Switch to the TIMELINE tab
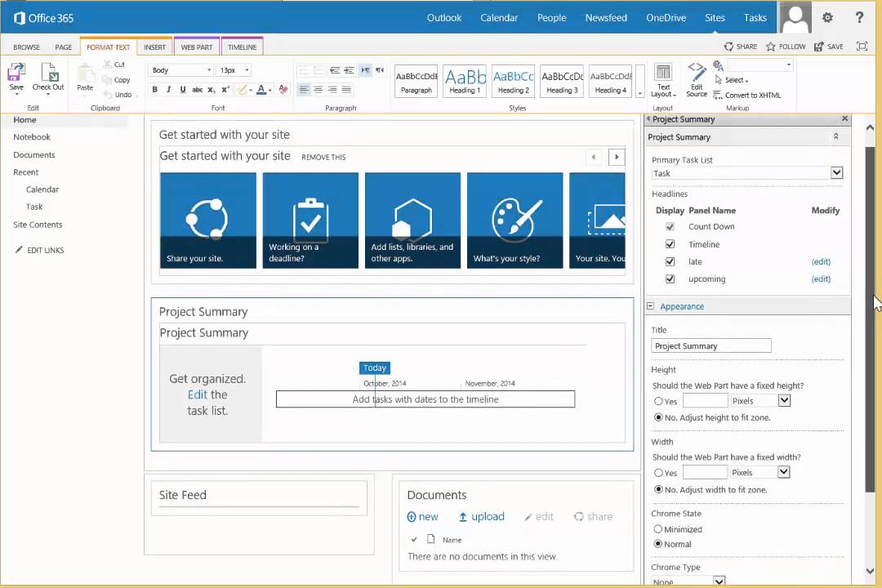Viewport: 882px width, 588px height. (x=243, y=47)
